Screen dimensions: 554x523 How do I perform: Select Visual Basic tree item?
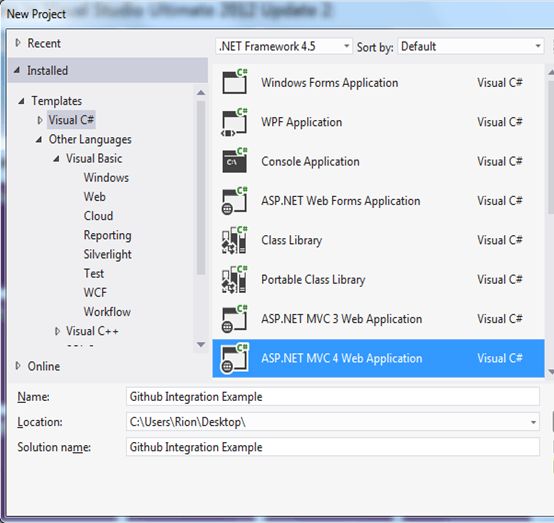(94, 159)
